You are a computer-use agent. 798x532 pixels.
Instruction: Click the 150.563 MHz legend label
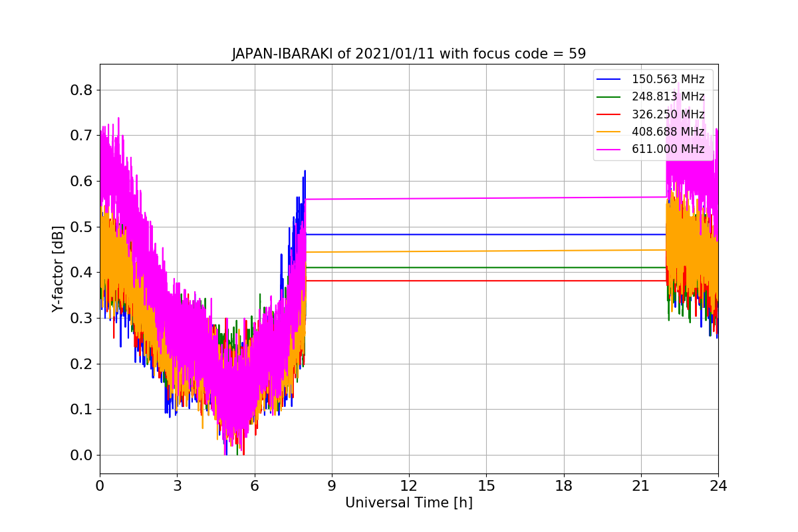coord(668,79)
